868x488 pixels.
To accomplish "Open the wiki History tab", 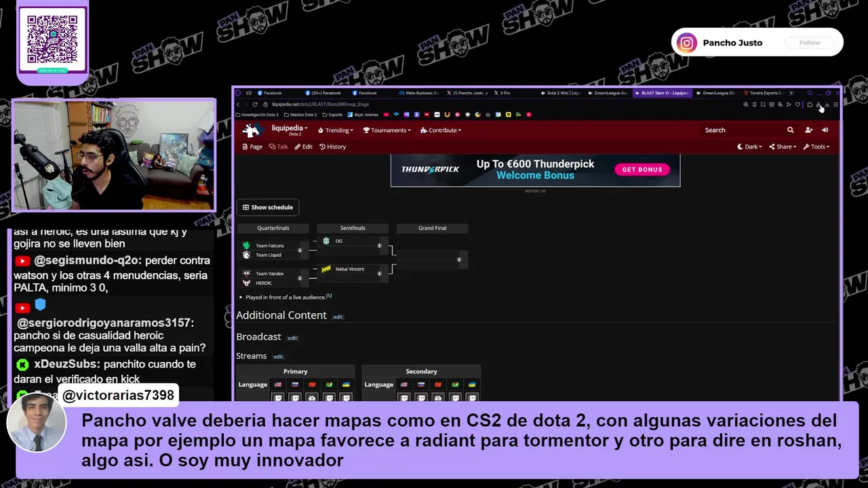I will click(332, 146).
